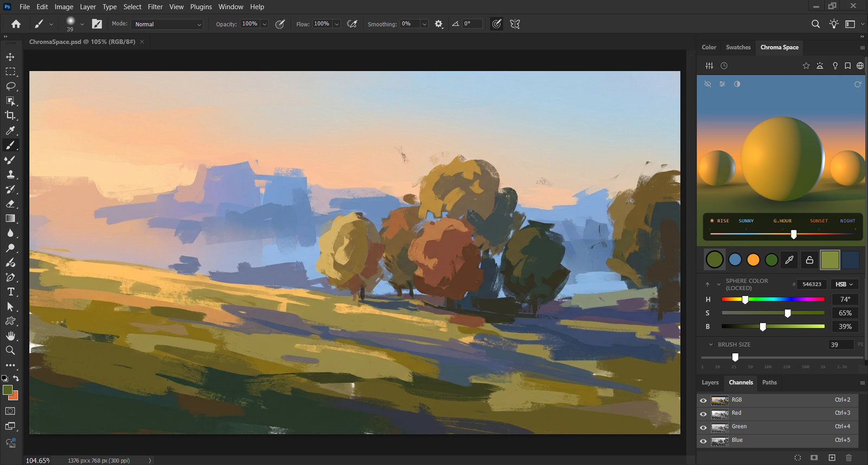The image size is (868, 465).
Task: Open the blending Mode dropdown
Action: coord(168,24)
